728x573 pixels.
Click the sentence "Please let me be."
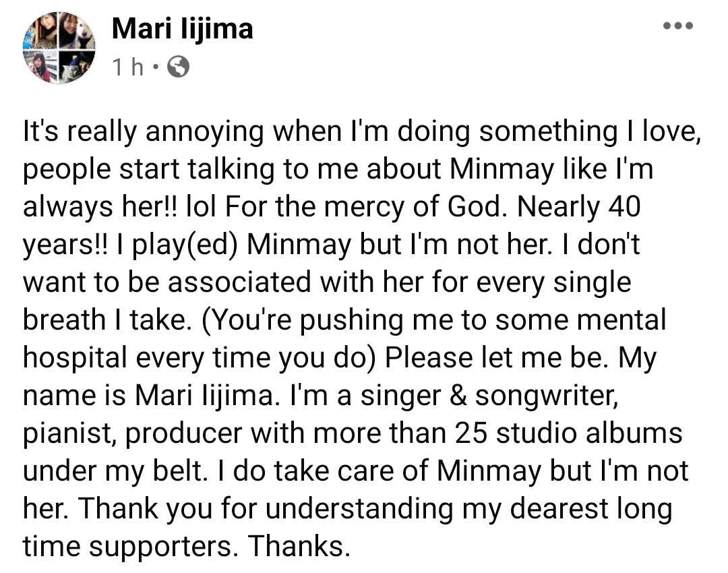pyautogui.click(x=497, y=358)
